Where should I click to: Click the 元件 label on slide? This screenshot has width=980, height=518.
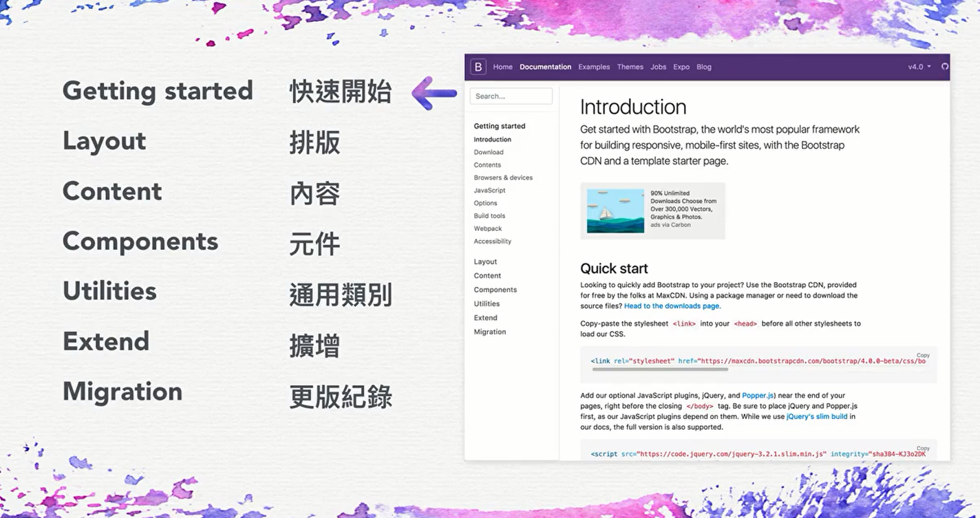(315, 244)
